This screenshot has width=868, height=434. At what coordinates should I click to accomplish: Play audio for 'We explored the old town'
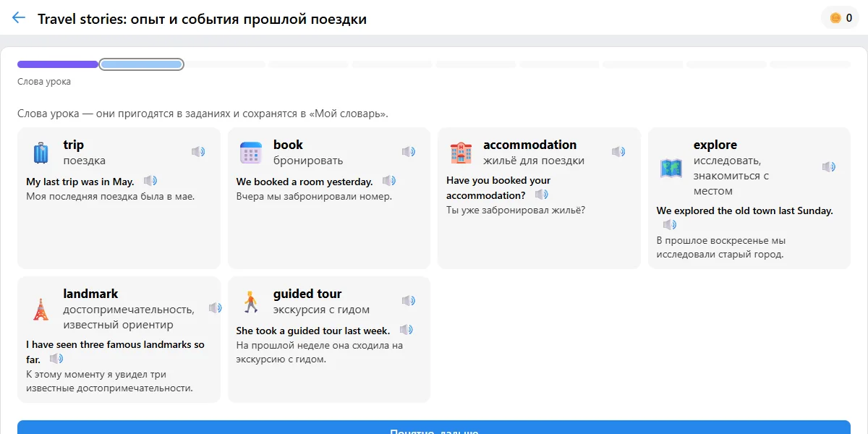coord(670,225)
